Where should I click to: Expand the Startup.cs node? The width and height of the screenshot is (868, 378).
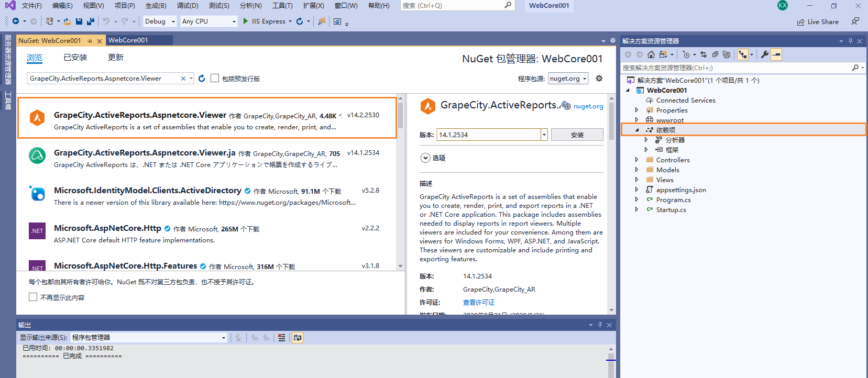[637, 210]
